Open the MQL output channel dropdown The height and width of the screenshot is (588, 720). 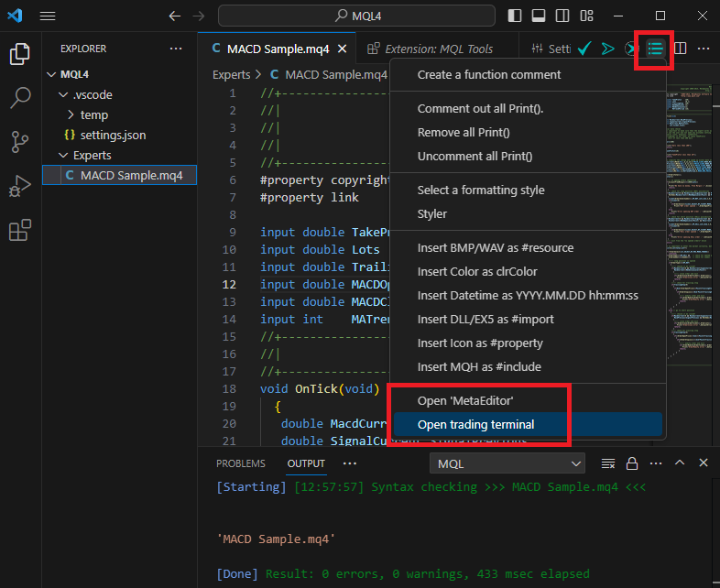click(x=507, y=463)
